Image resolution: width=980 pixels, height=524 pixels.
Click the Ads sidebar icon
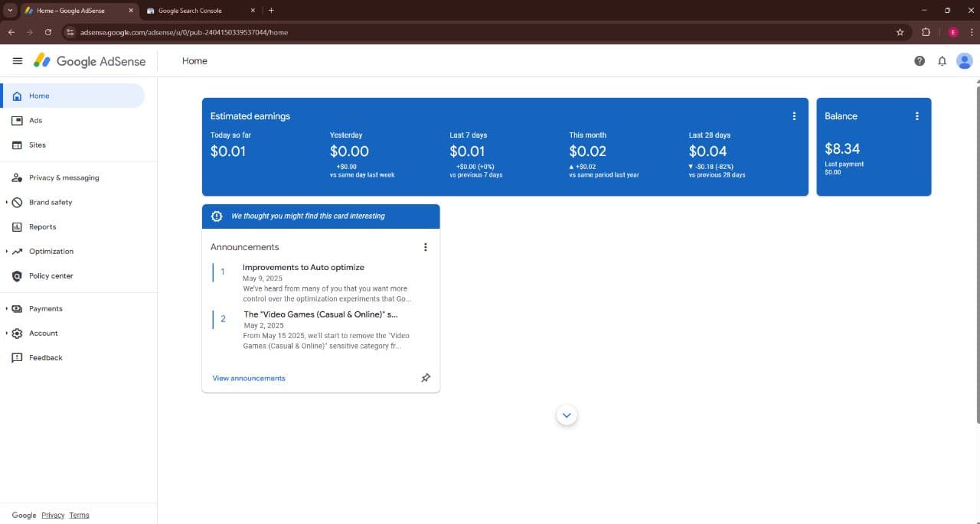[x=17, y=120]
